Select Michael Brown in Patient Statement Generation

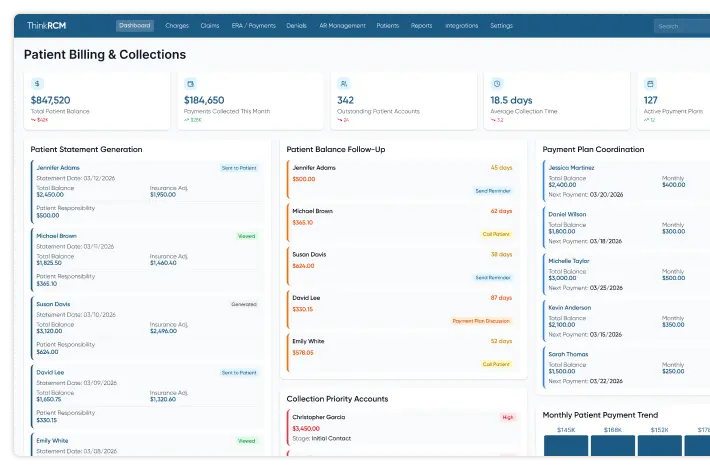pos(57,236)
